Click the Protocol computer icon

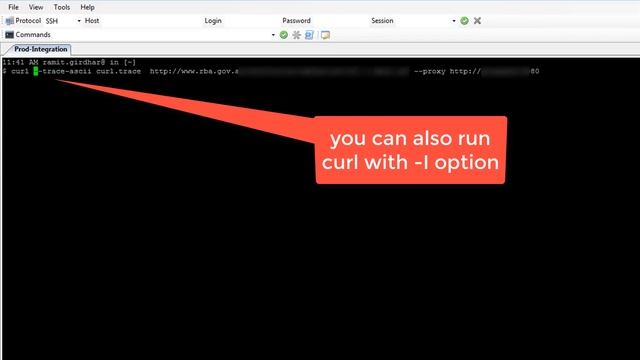point(9,21)
